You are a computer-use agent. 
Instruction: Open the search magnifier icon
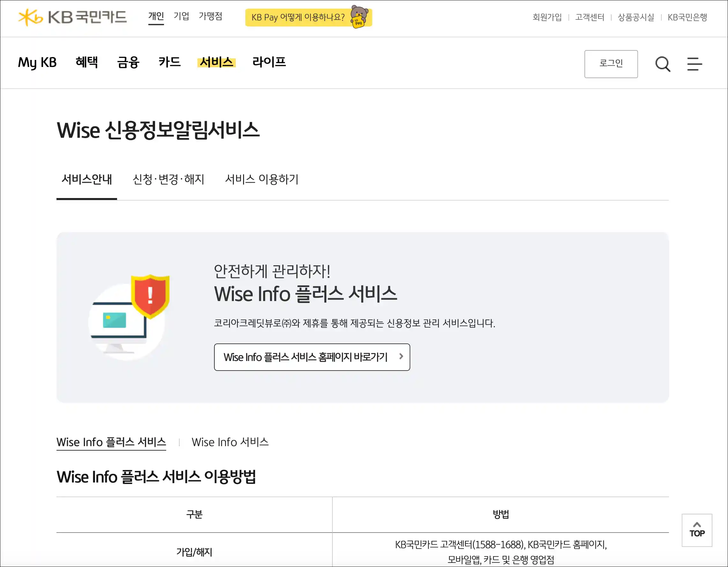point(663,64)
